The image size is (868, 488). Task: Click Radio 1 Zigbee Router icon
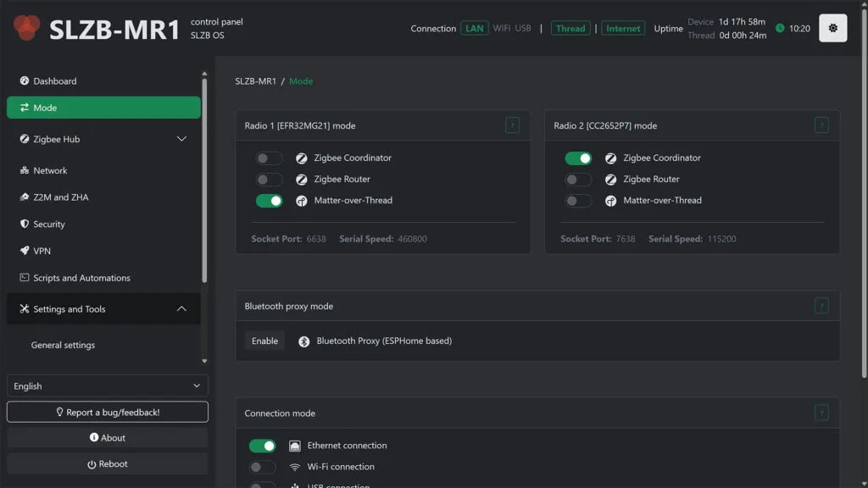click(301, 180)
